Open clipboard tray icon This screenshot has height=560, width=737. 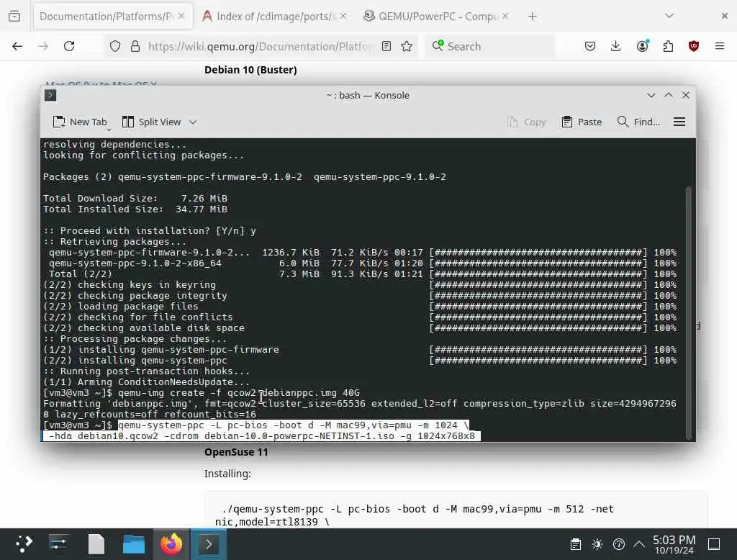coord(575,544)
